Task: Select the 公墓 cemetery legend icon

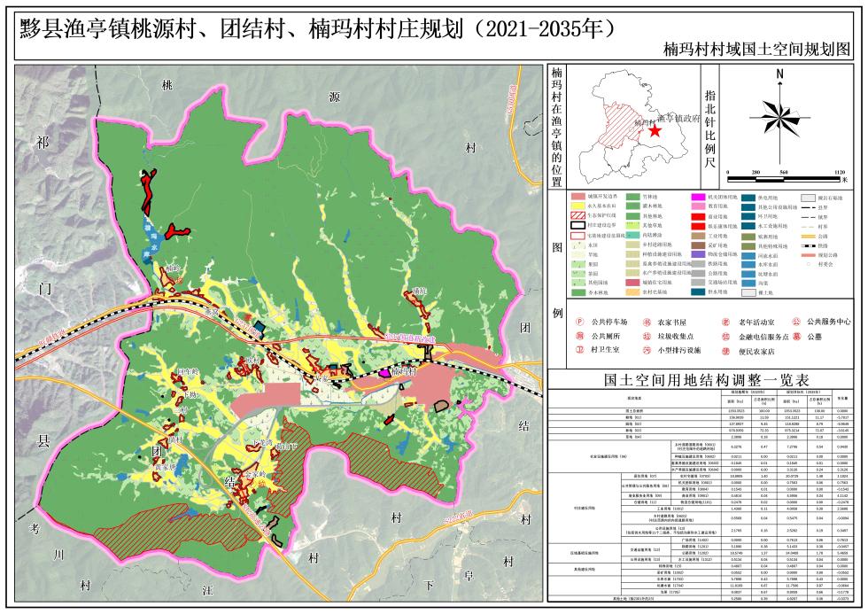Action: [795, 337]
